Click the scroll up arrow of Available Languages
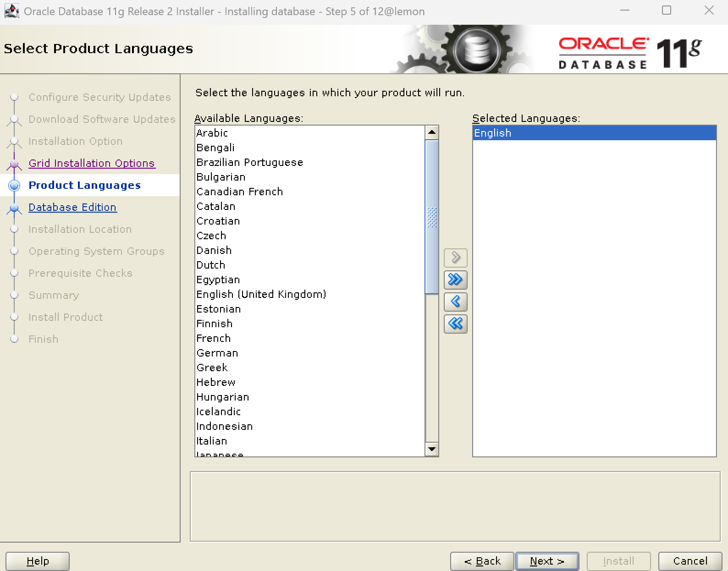 click(432, 132)
